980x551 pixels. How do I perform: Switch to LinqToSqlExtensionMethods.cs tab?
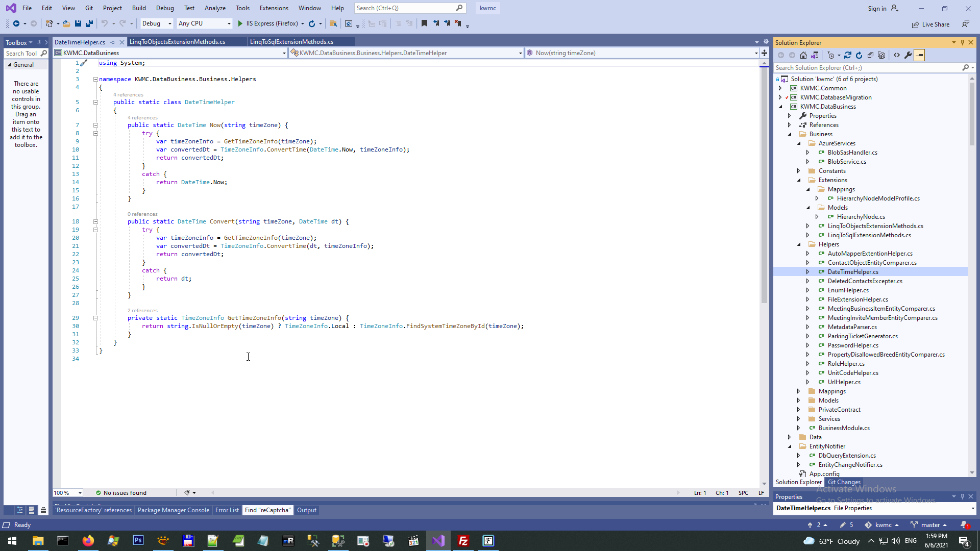(291, 42)
